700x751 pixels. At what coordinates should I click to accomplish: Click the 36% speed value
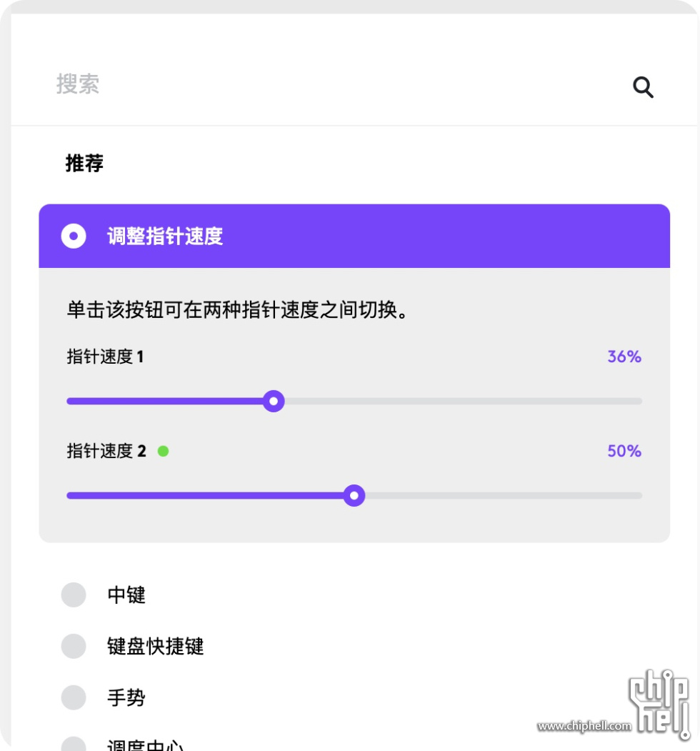(x=624, y=357)
